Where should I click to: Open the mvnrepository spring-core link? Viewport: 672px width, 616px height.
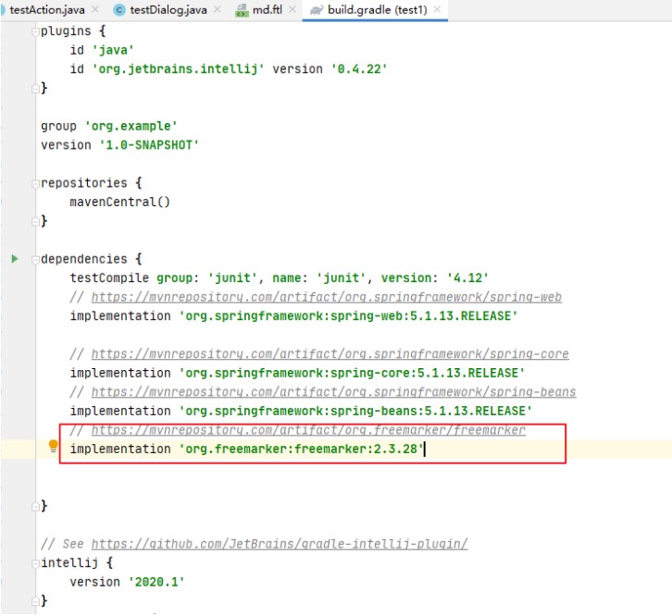pyautogui.click(x=330, y=354)
